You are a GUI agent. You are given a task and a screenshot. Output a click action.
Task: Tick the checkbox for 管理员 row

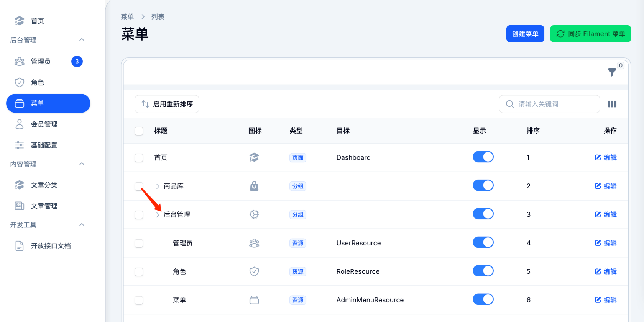[x=139, y=244]
